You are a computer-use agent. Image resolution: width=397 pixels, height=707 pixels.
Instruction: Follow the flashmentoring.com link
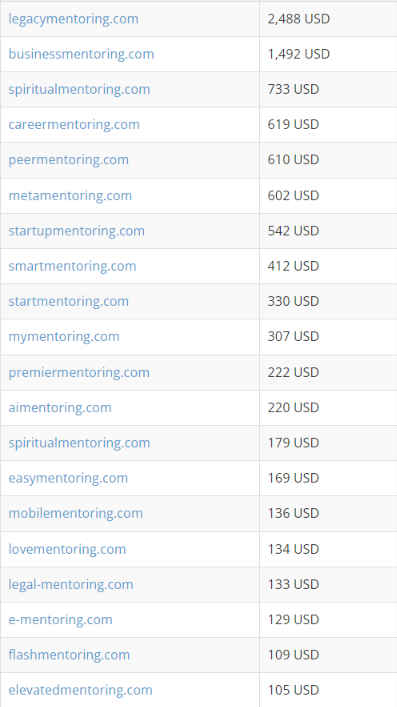[69, 655]
